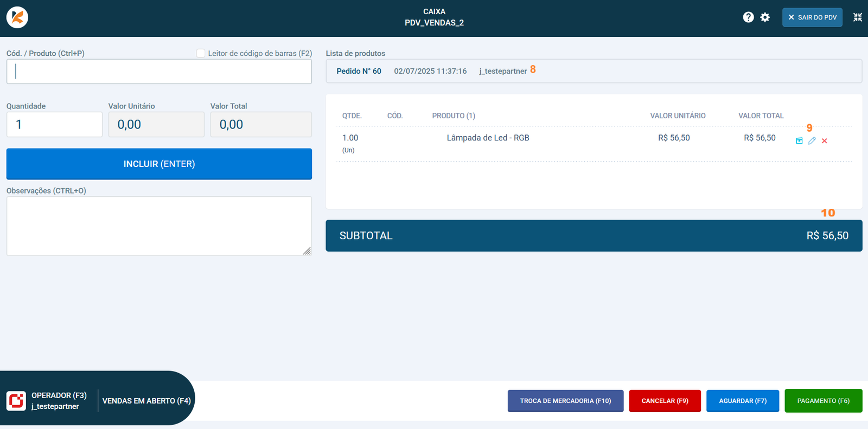The width and height of the screenshot is (868, 429).
Task: Open the settings gear icon
Action: [x=765, y=17]
